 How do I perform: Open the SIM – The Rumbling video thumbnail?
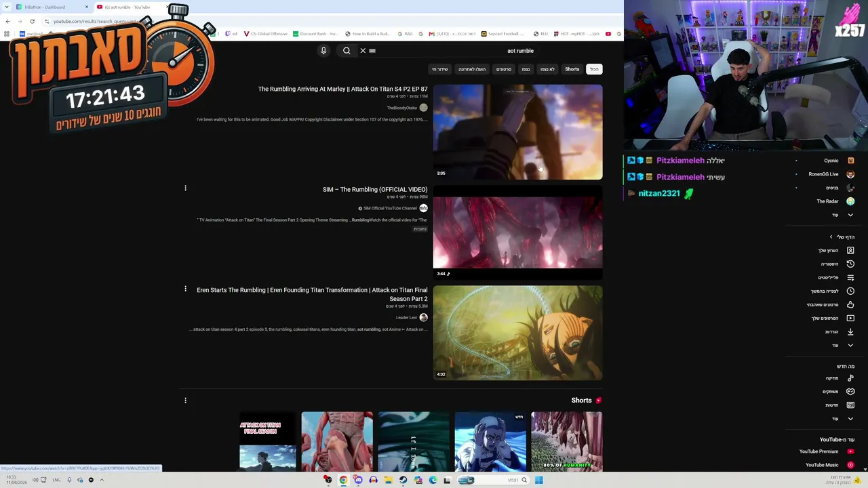(517, 232)
